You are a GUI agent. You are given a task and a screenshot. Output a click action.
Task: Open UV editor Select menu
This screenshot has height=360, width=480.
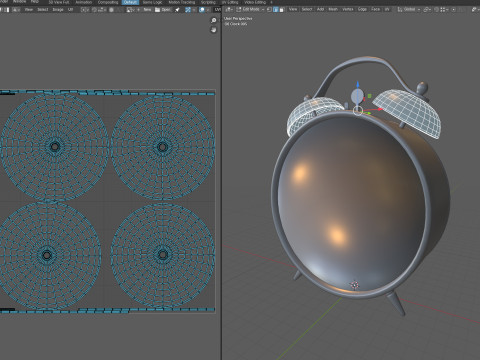click(43, 10)
